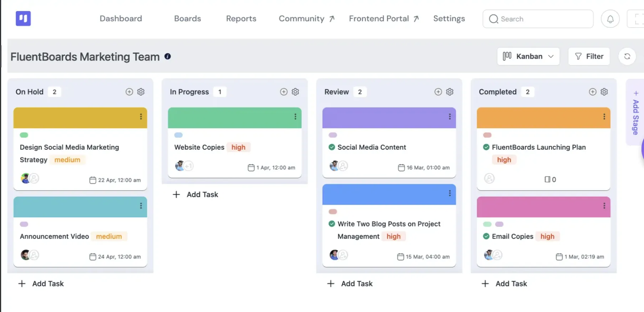Click calendar date on Announcement Video card
The image size is (644, 312).
[115, 257]
